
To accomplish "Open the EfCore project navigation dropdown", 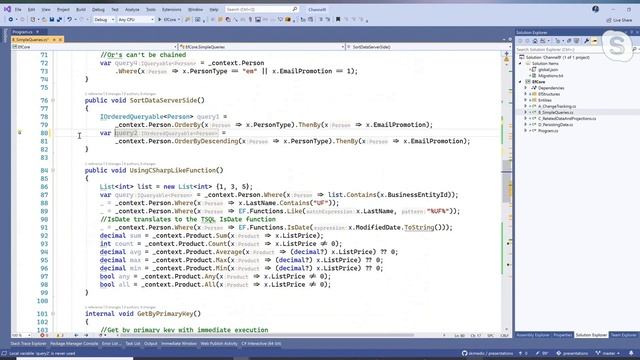I will click(x=94, y=47).
